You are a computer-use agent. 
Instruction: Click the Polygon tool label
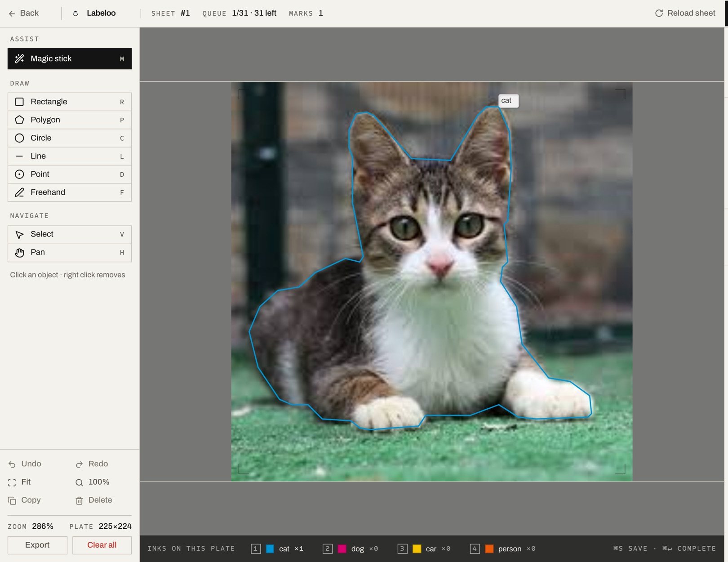point(45,120)
